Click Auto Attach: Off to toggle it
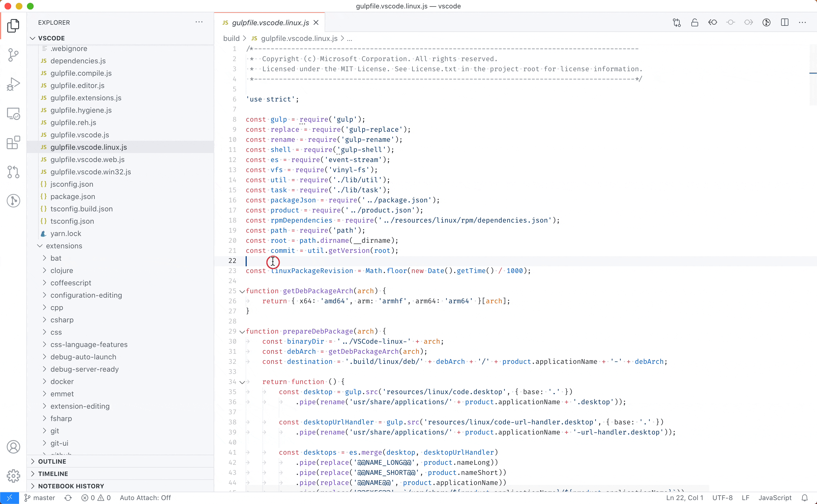Viewport: 817px width, 504px height. 146,497
